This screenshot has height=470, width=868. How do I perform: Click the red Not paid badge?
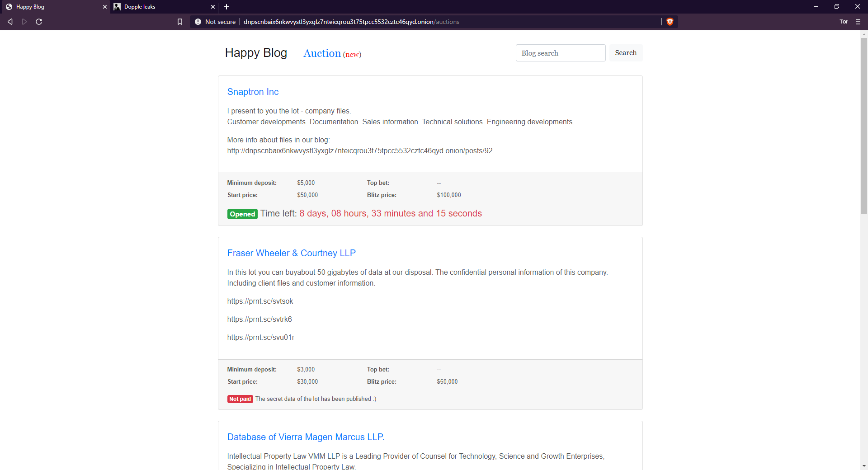click(x=240, y=399)
